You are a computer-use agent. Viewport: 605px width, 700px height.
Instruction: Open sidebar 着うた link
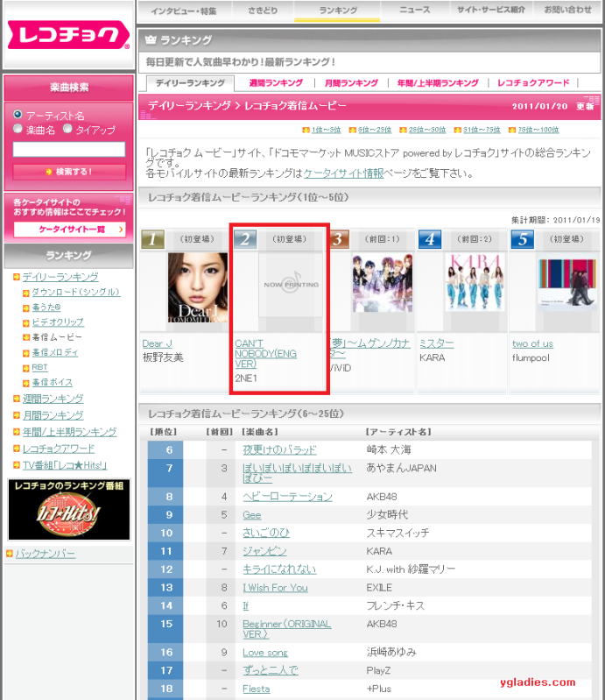click(46, 308)
